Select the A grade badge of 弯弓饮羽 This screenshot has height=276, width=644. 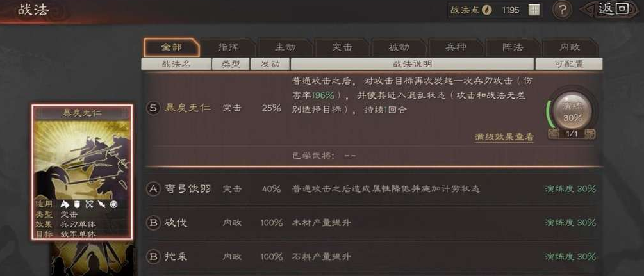(x=153, y=189)
